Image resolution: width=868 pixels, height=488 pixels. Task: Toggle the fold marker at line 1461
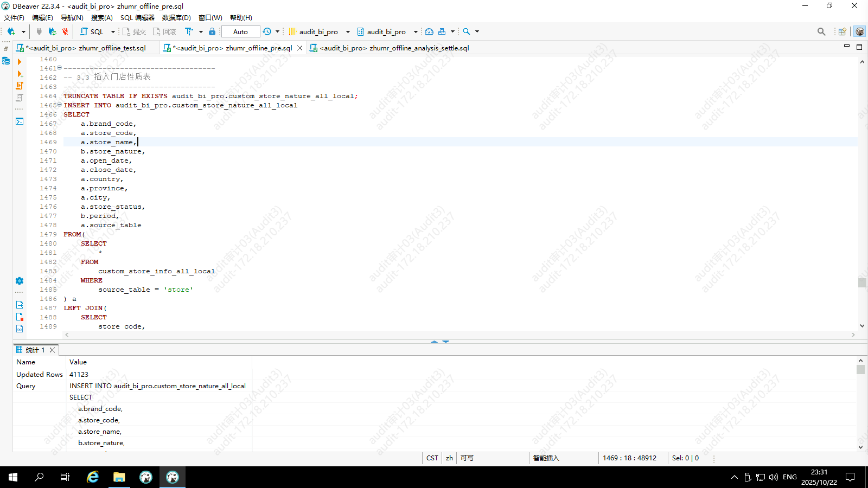[x=60, y=68]
